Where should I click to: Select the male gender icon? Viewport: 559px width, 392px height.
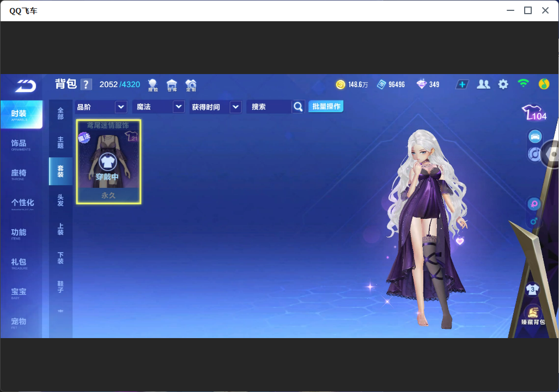click(534, 221)
